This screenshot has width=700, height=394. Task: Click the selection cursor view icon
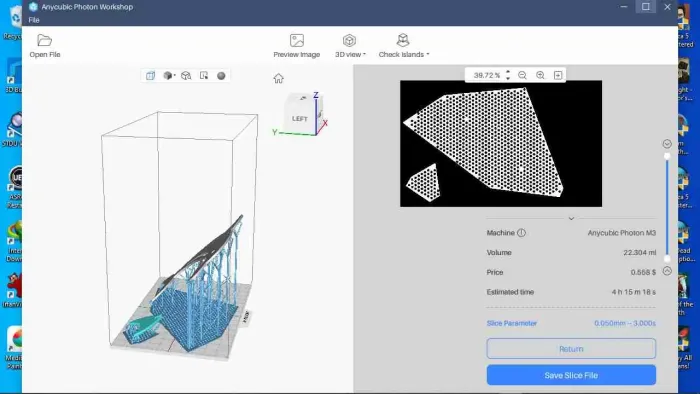click(x=204, y=75)
